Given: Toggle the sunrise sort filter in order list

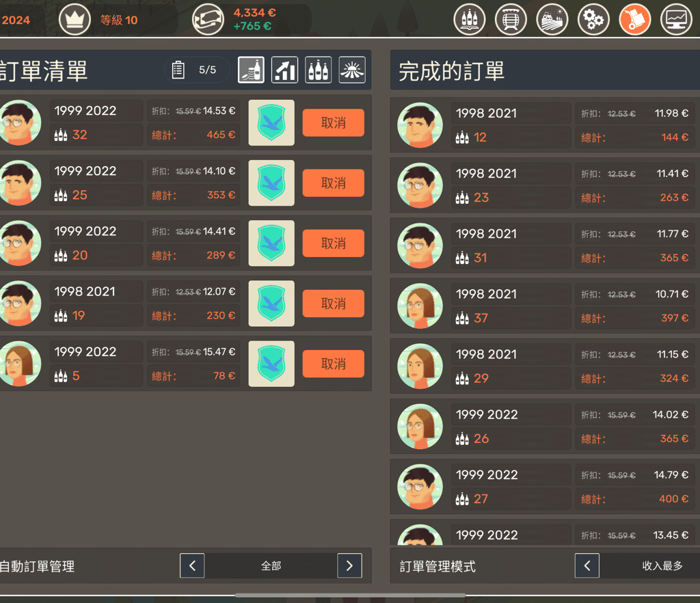Looking at the screenshot, I should click(x=352, y=70).
